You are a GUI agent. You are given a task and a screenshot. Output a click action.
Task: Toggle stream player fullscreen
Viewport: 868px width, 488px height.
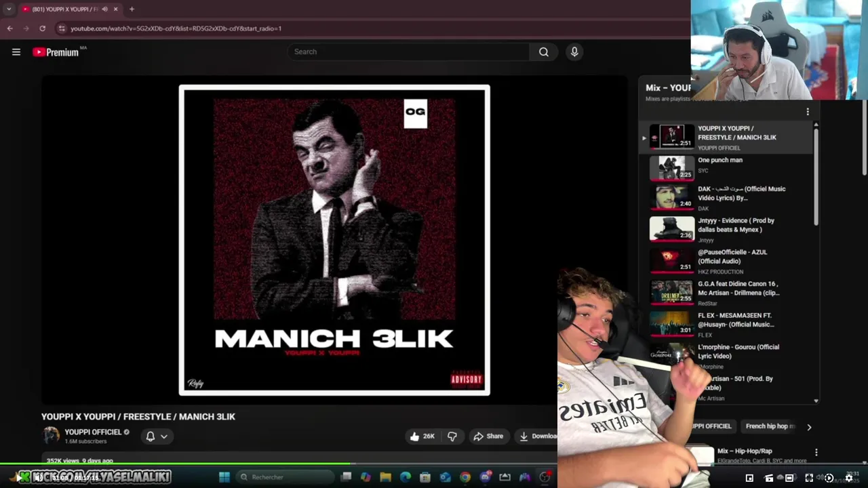tap(809, 478)
